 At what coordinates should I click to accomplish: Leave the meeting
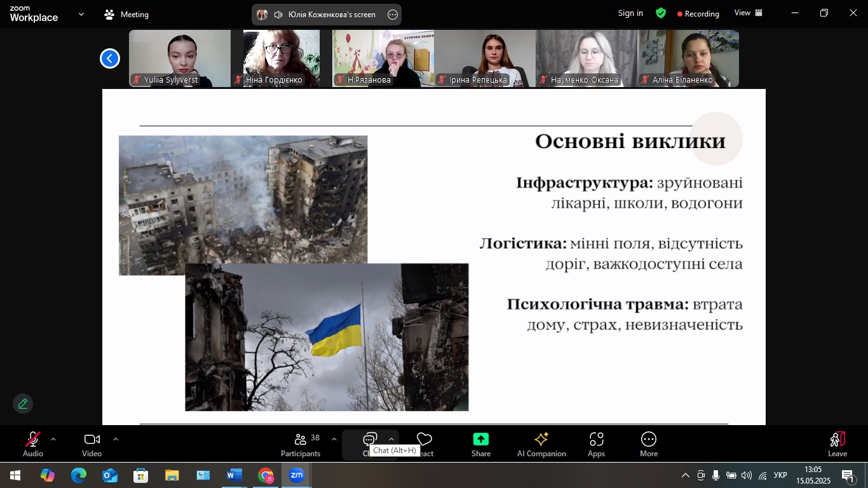837,444
